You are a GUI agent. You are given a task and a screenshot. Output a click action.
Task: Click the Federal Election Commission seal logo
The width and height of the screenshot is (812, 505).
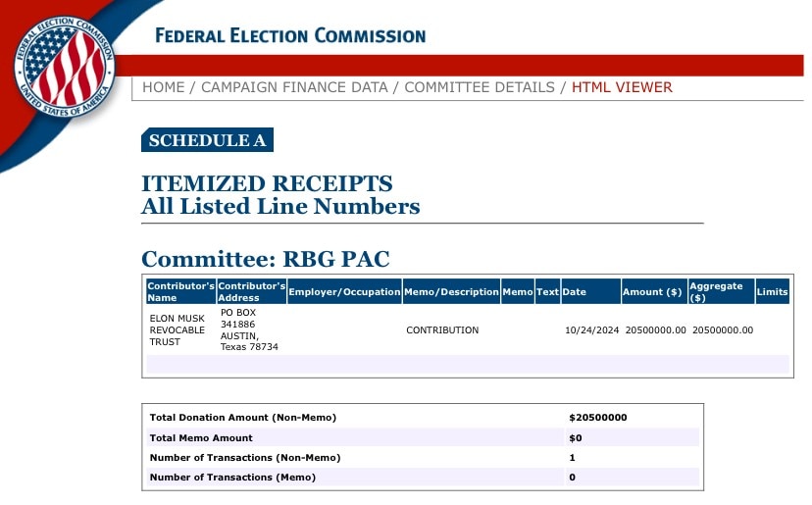(64, 67)
